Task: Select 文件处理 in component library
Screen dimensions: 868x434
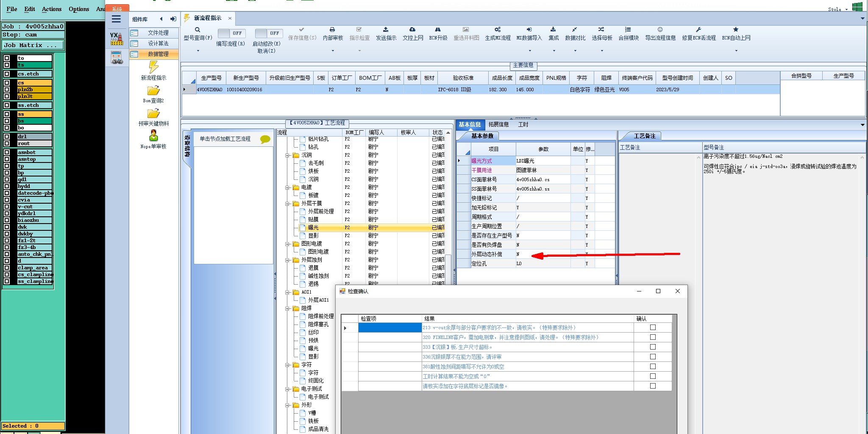Action: point(154,33)
